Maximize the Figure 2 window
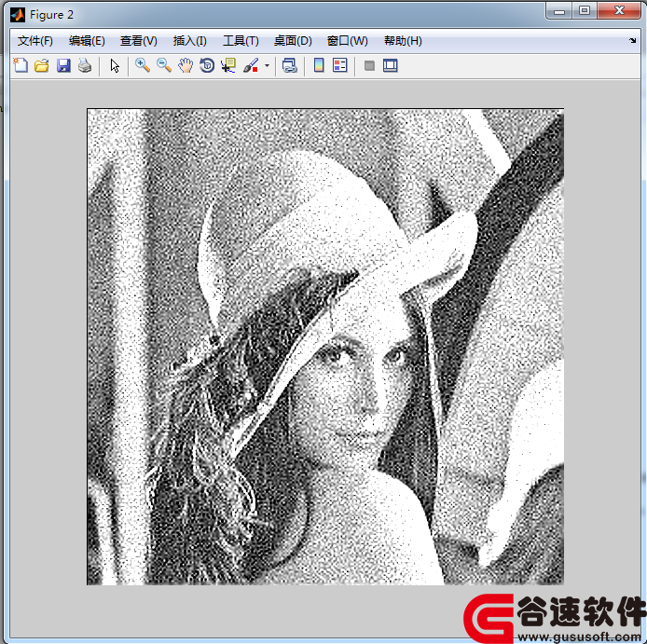 [585, 11]
